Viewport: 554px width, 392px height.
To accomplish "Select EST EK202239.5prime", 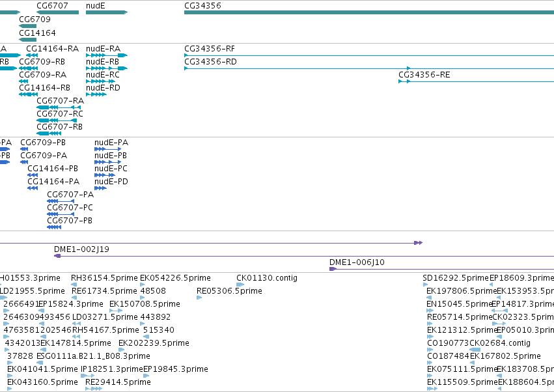I will point(121,350).
